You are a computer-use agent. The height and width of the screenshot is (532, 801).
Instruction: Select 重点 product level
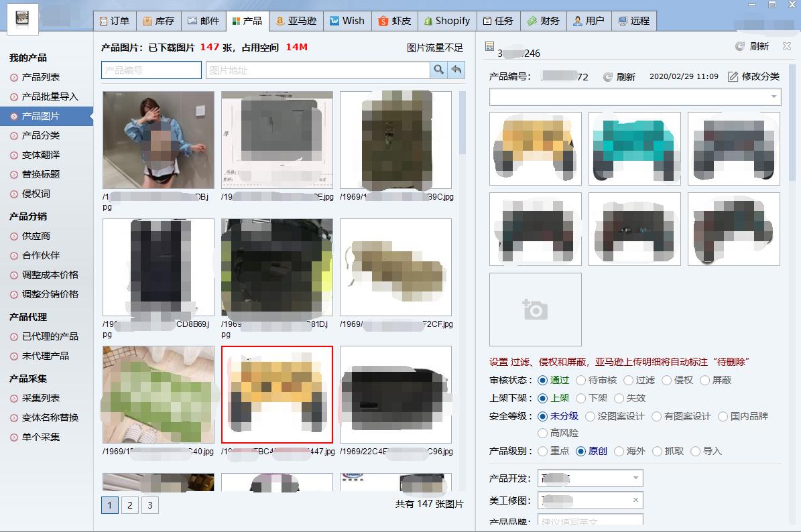coord(542,452)
